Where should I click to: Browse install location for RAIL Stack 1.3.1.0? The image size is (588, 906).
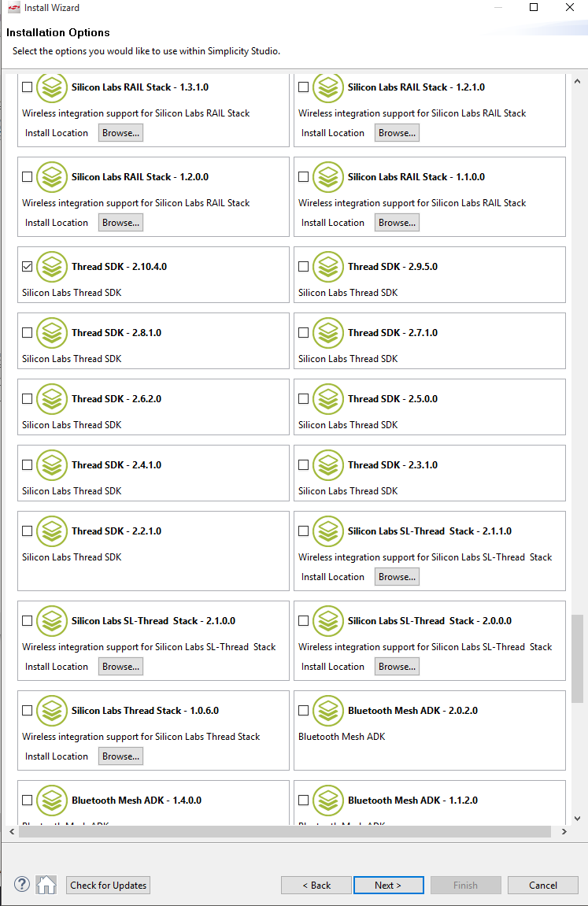[120, 133]
